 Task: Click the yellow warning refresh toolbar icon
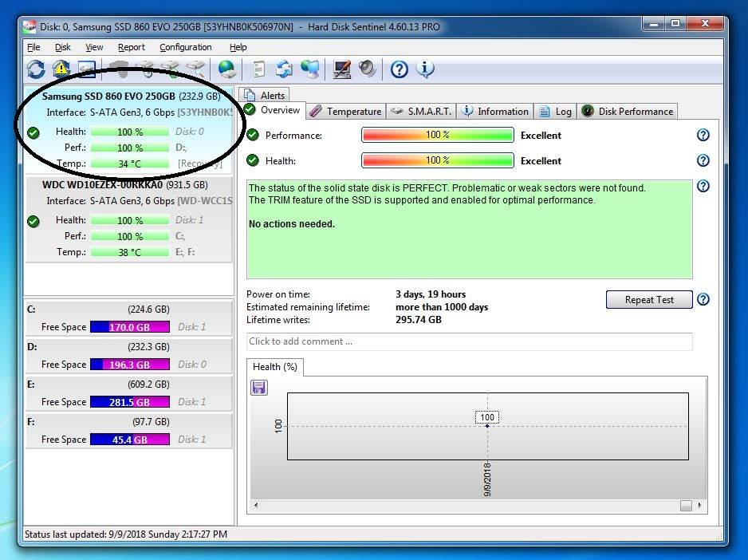pos(61,69)
